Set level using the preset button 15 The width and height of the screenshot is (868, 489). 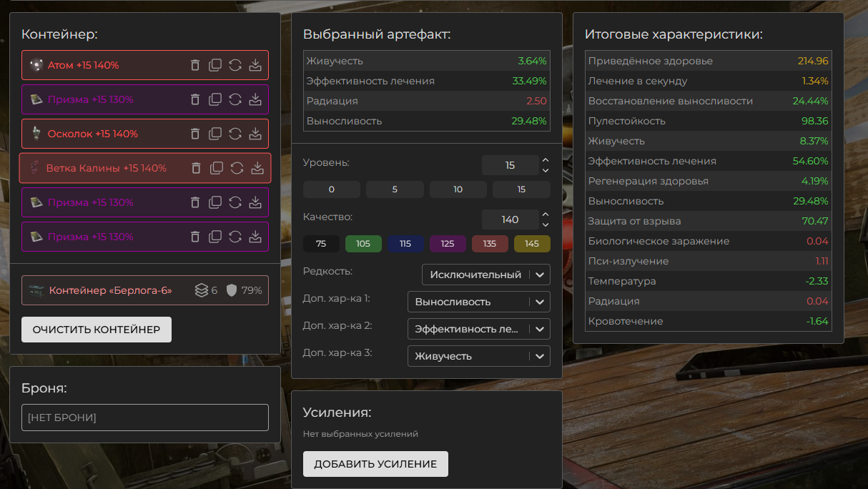pyautogui.click(x=521, y=189)
